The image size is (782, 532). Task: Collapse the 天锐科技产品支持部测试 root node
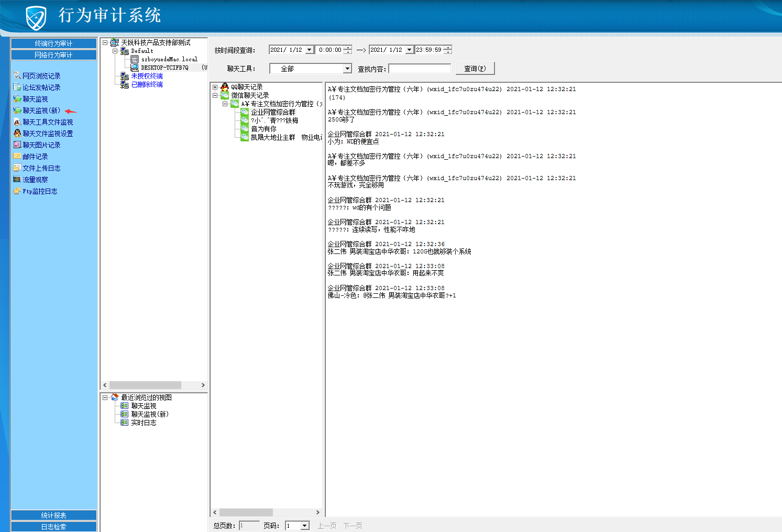pyautogui.click(x=105, y=42)
